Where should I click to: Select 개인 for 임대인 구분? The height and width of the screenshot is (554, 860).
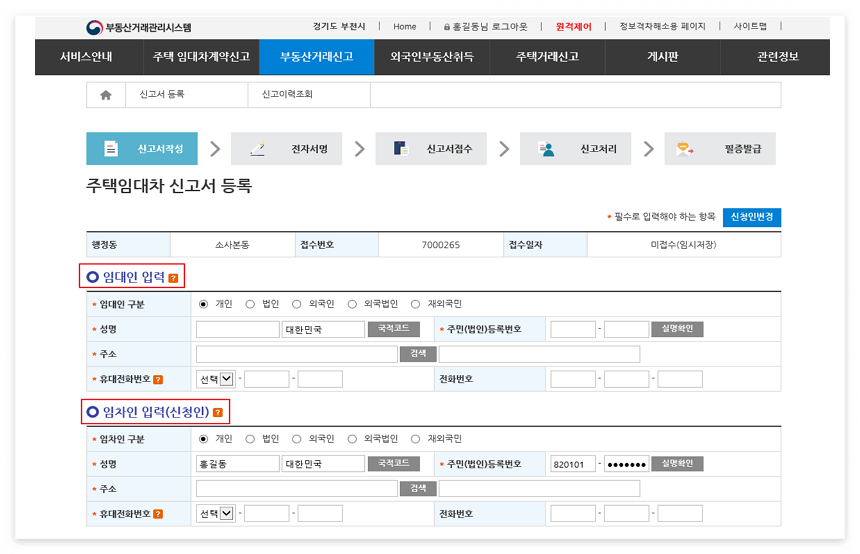(x=203, y=304)
